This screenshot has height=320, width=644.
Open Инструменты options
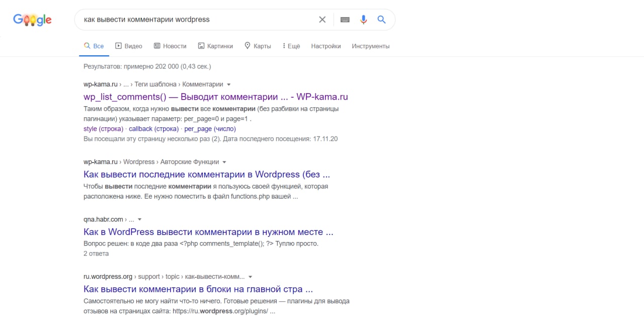coord(371,46)
